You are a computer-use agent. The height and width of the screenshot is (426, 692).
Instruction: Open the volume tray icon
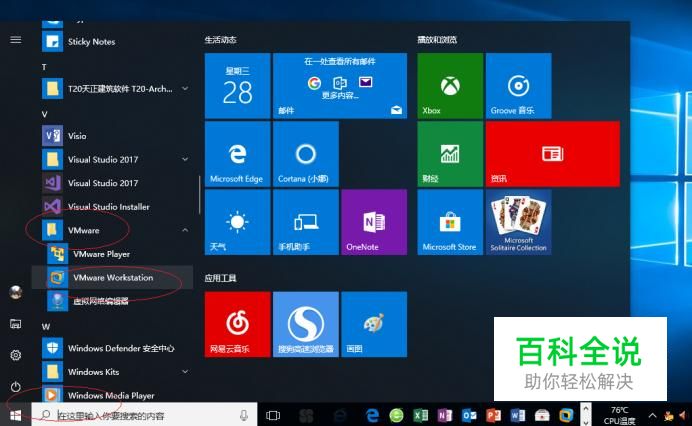coord(683,415)
